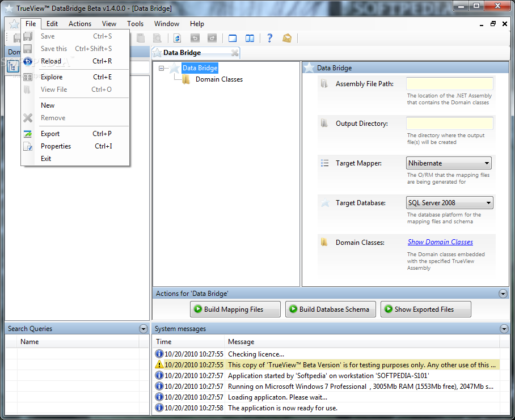Select the 'Application started by Softpedia' row
Image resolution: width=515 pixels, height=420 pixels.
327,375
